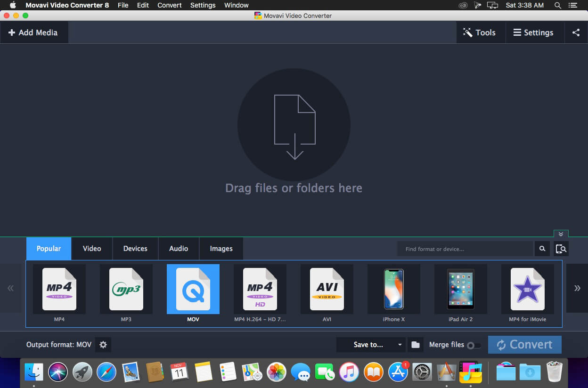Open FaceTime from the dock

pyautogui.click(x=325, y=372)
